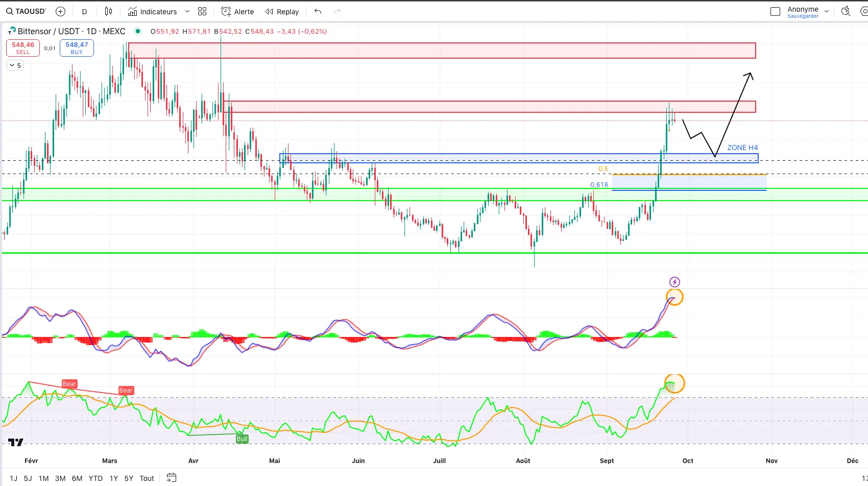Select the Tout date range
Viewport: 868px width, 486px height.
147,478
